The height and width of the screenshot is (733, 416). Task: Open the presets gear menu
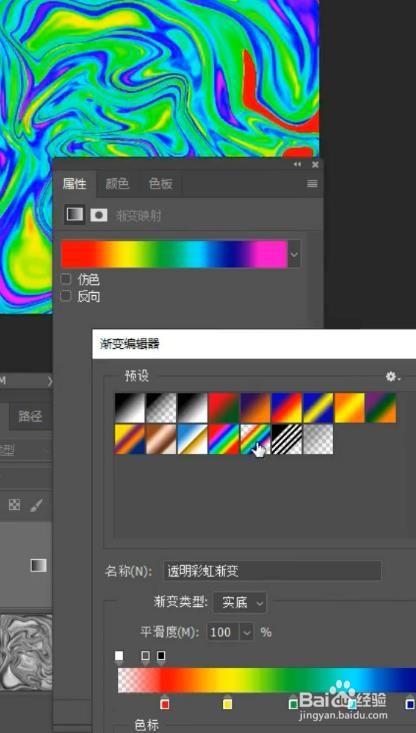point(393,376)
